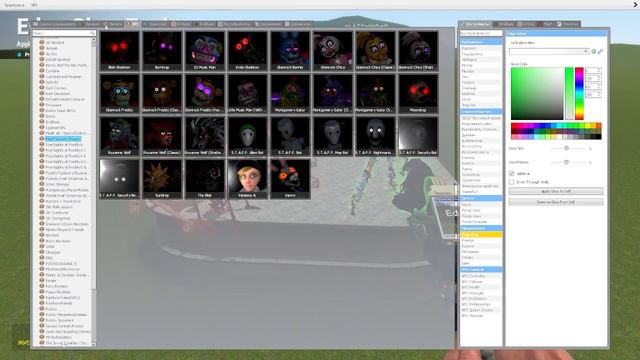This screenshot has width=640, height=360.
Task: Click the yellow highlighted tool entry
Action: point(481,235)
